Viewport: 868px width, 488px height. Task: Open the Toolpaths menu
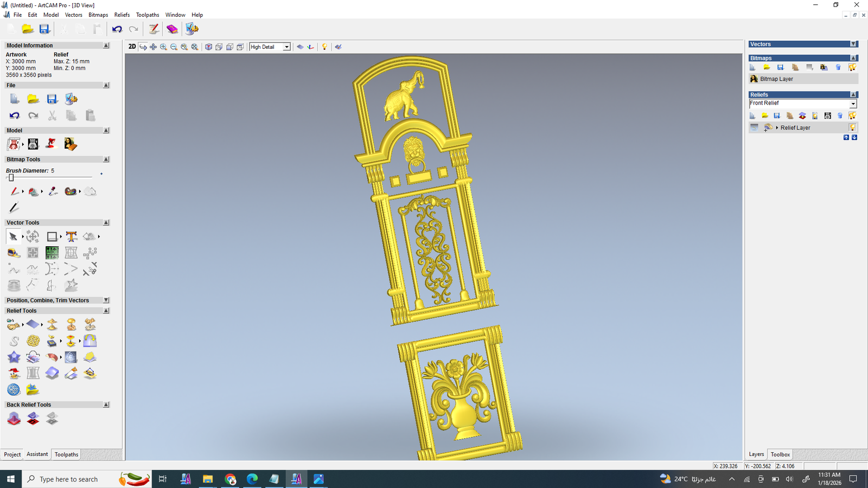click(147, 15)
